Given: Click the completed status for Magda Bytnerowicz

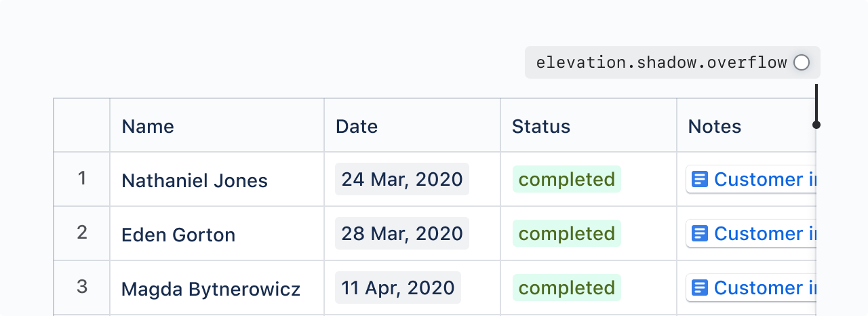Looking at the screenshot, I should (x=567, y=288).
